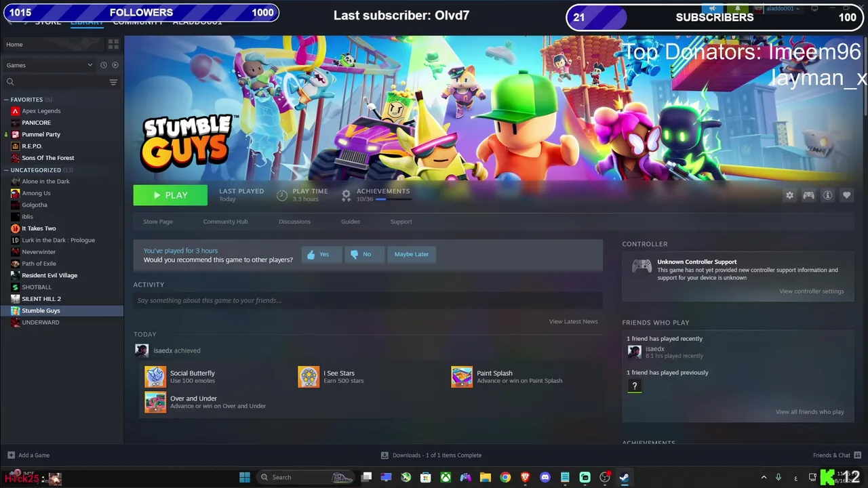Collapse the UNCATEGORIZED category
The image size is (868, 488).
click(6, 170)
